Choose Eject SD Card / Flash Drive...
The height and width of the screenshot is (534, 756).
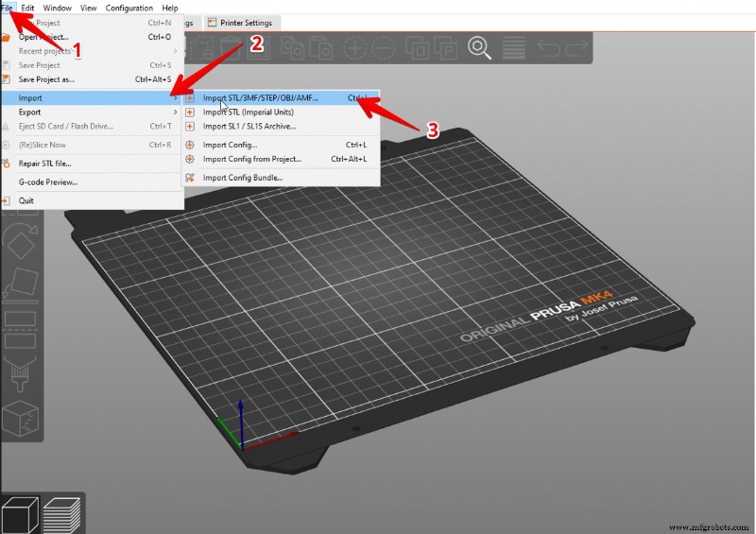[x=92, y=126]
